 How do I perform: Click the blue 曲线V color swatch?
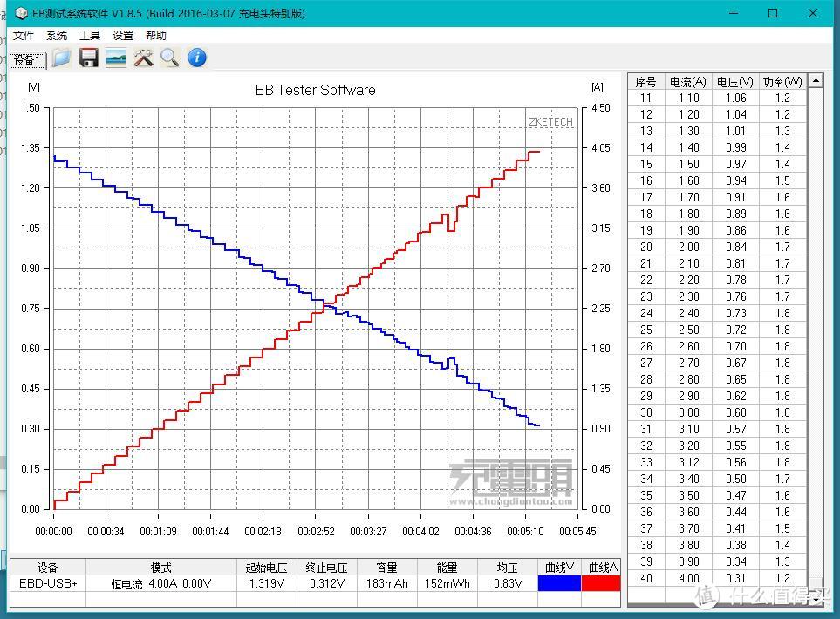point(559,583)
